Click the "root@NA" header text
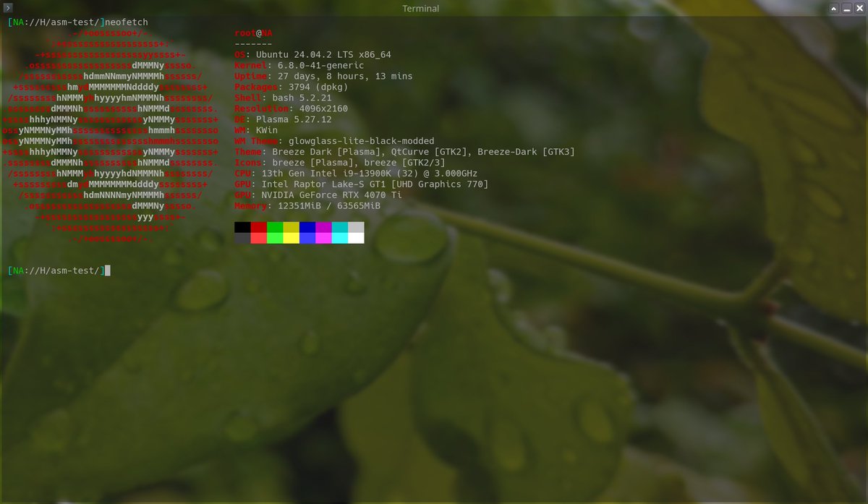This screenshot has width=868, height=504. [x=254, y=33]
